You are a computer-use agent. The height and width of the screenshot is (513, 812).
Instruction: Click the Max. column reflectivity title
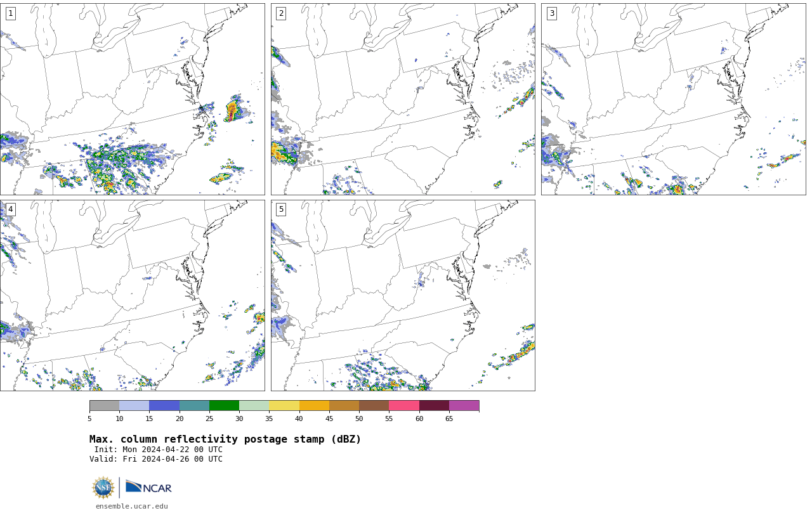225,439
